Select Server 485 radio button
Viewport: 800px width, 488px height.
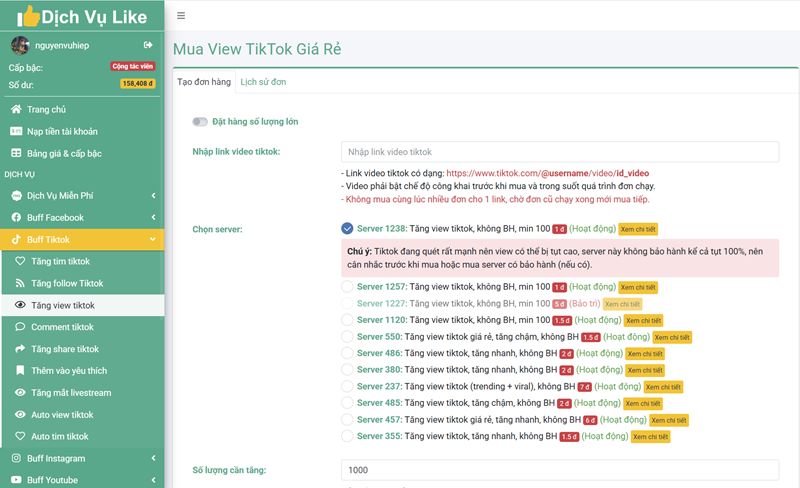pos(347,403)
